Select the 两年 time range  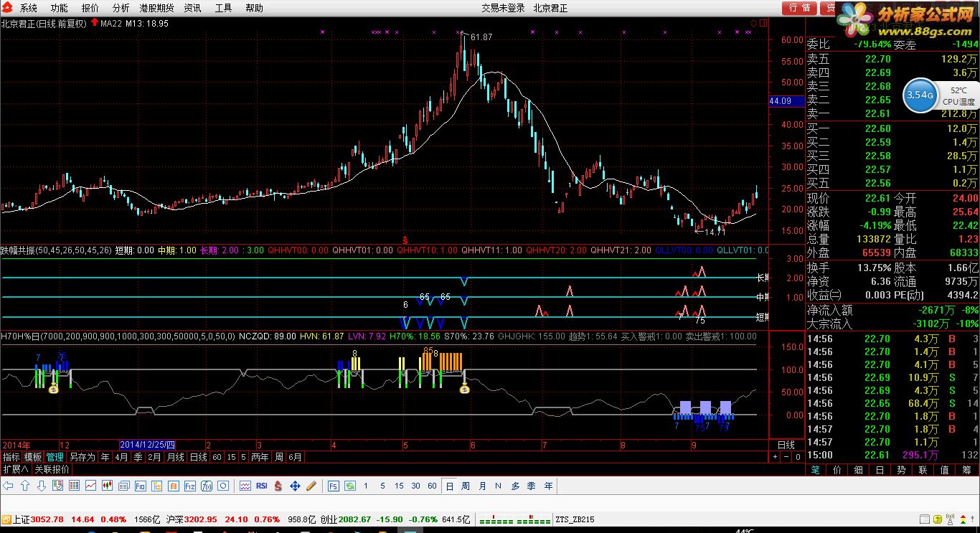coord(260,457)
